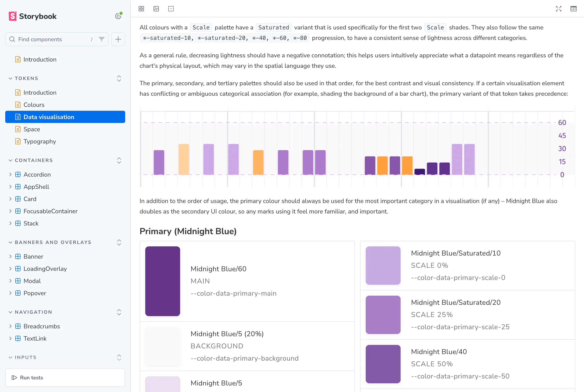Click the Accordion component grid icon

click(18, 174)
